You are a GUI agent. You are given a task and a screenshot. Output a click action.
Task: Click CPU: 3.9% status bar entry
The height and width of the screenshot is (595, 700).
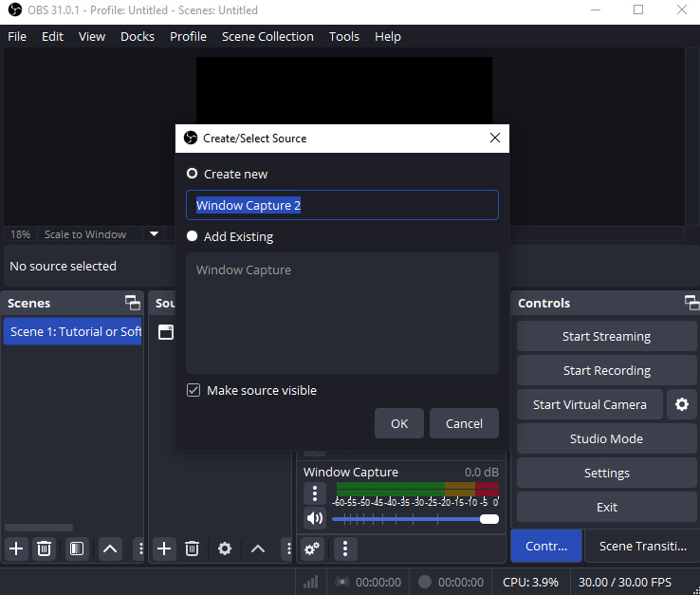point(530,582)
